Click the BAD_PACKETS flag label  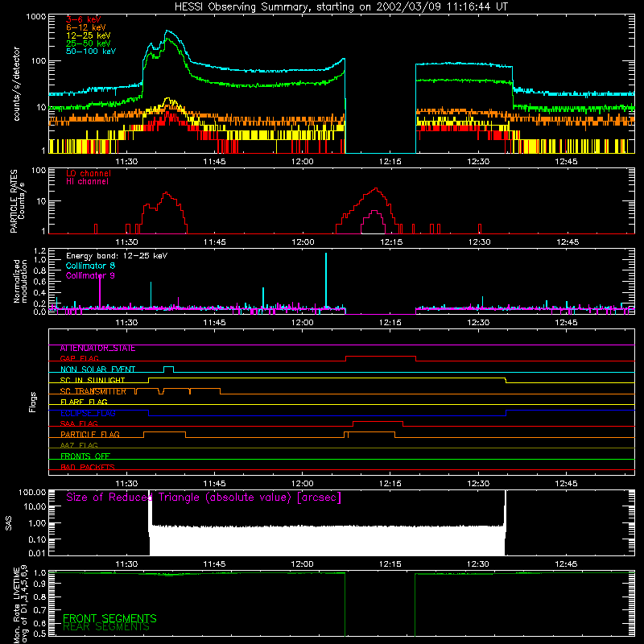tap(88, 467)
